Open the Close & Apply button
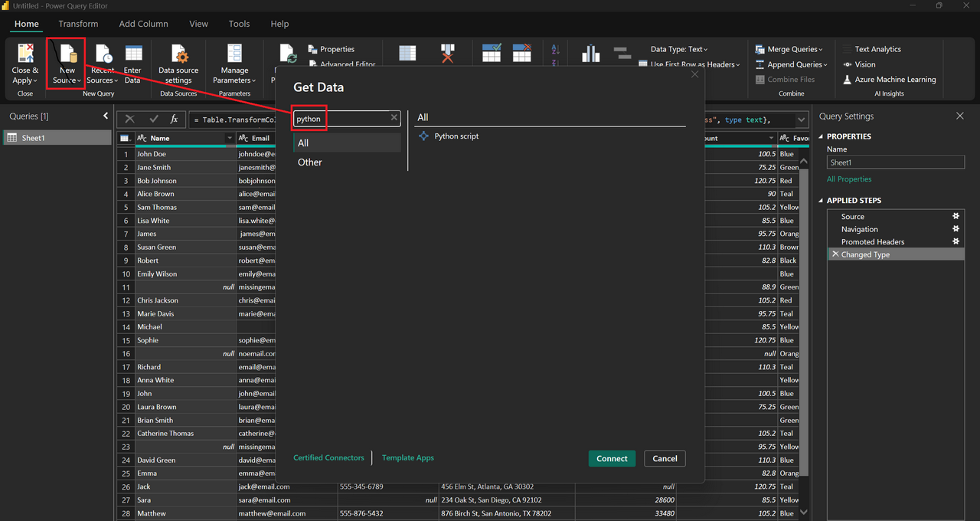Viewport: 980px width, 521px height. [25, 65]
